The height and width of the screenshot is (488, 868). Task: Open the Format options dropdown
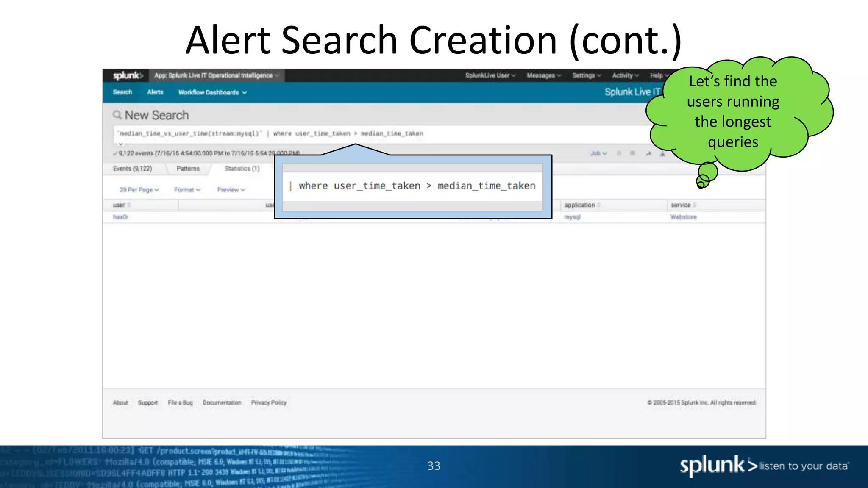[x=187, y=190]
